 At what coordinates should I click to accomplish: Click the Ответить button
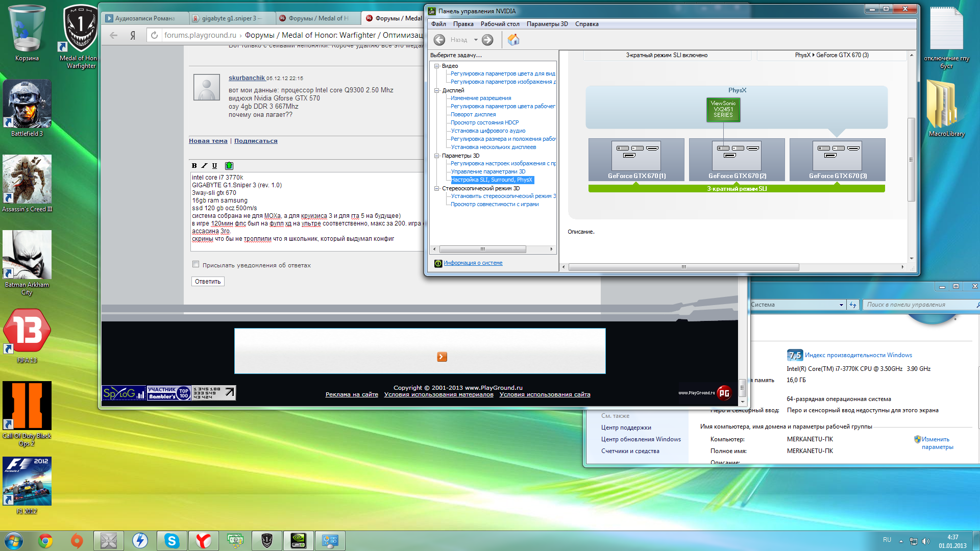click(x=208, y=282)
